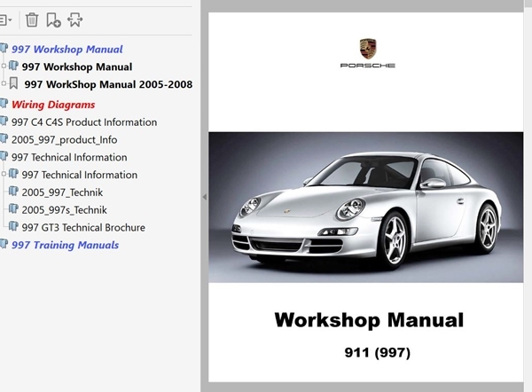Click the Porsche crest logo on the page

click(368, 49)
